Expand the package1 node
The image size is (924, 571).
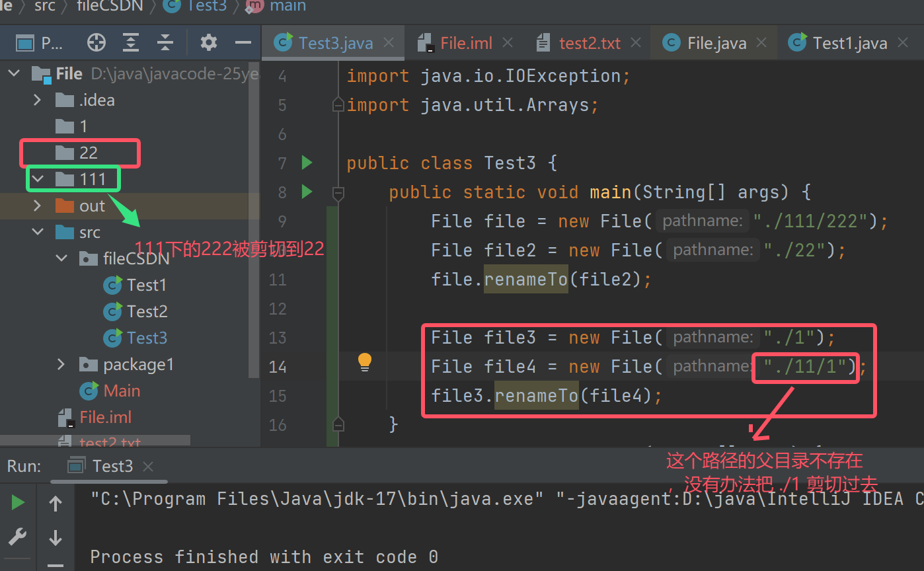coord(61,364)
